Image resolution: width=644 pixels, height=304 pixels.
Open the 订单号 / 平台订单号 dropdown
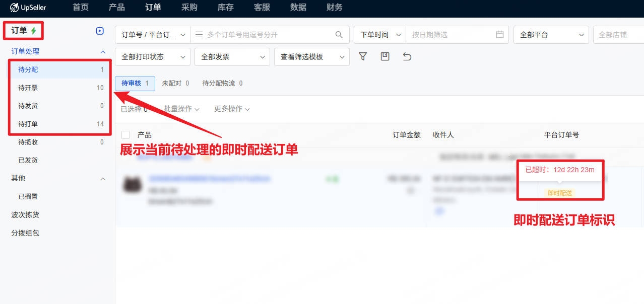coord(153,35)
